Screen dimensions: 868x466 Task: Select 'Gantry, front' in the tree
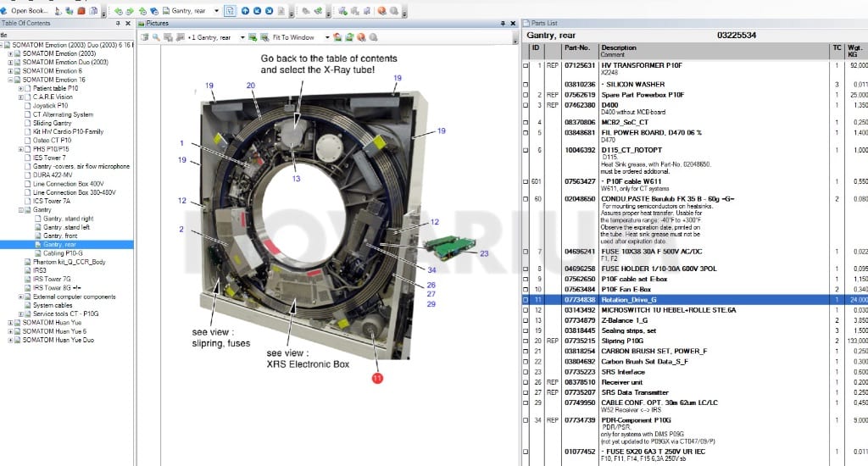[x=60, y=236]
